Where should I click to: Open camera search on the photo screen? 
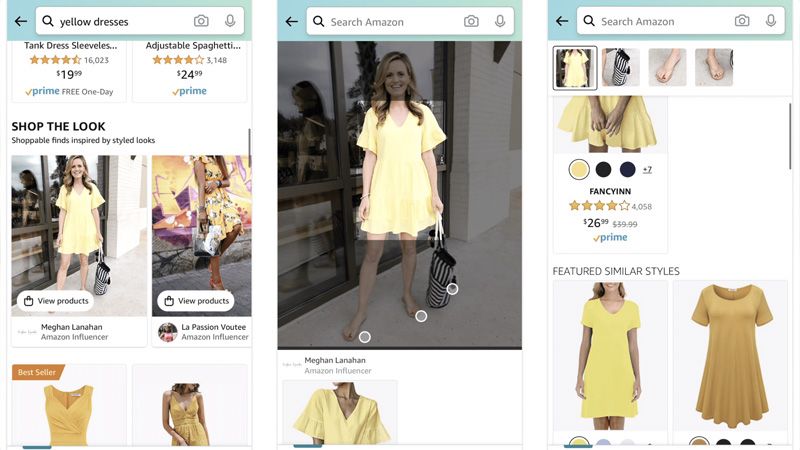(x=471, y=21)
